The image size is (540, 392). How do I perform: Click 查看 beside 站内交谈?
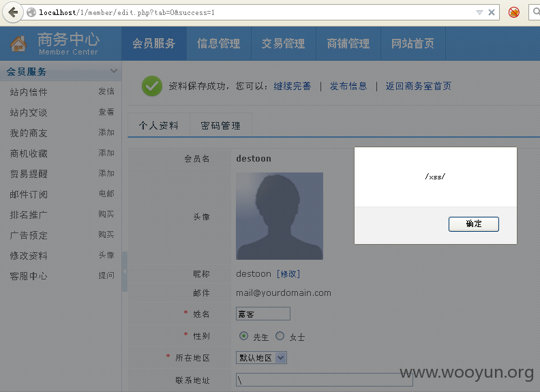106,112
